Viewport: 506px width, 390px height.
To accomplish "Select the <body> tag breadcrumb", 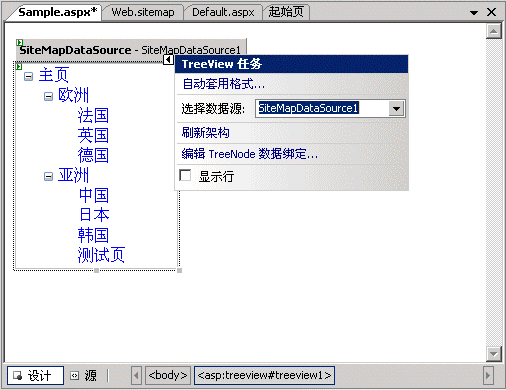I will click(168, 376).
